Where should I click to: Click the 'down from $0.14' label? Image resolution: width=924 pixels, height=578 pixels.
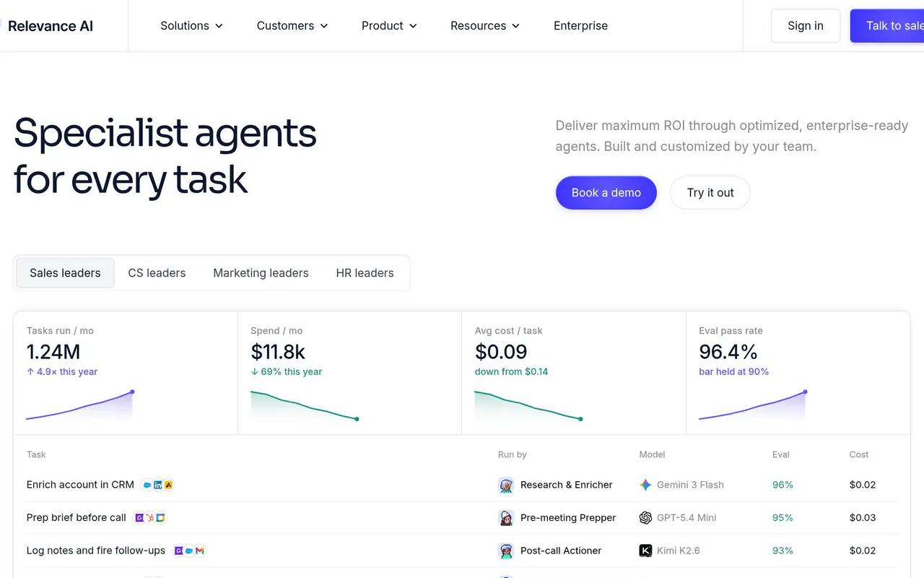(x=511, y=372)
